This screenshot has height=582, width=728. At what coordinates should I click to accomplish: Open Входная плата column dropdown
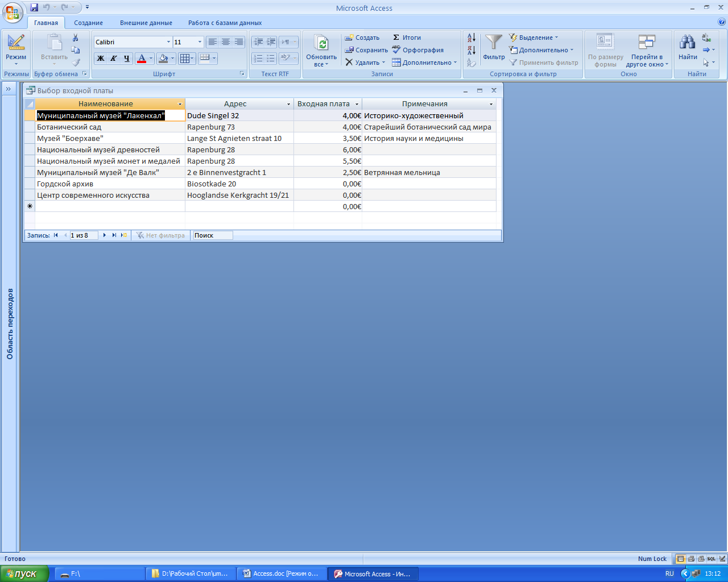[x=357, y=104]
